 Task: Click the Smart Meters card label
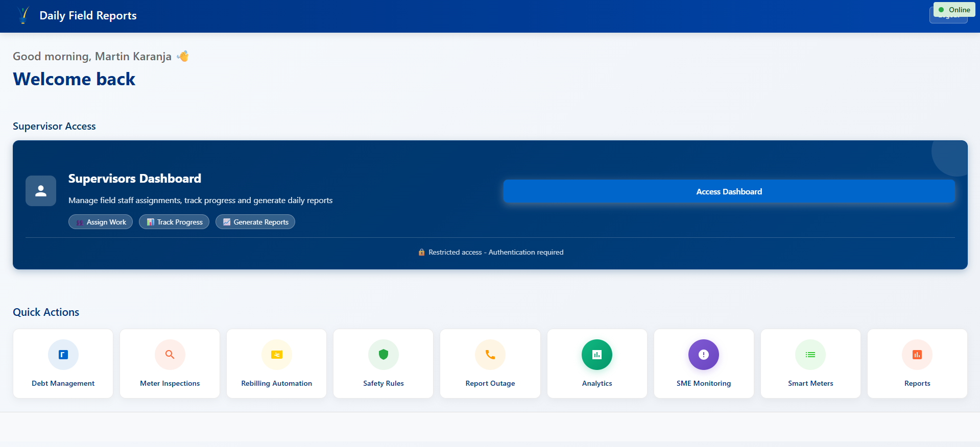click(810, 383)
